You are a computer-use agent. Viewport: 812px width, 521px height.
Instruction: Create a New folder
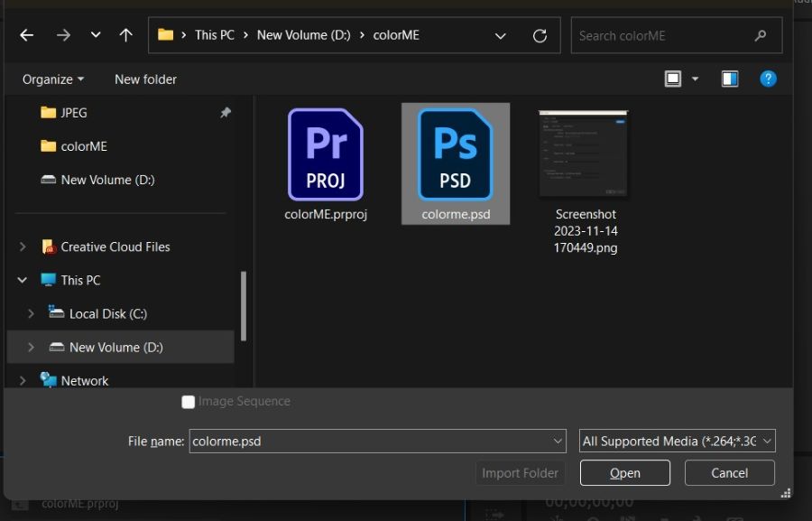click(x=145, y=79)
